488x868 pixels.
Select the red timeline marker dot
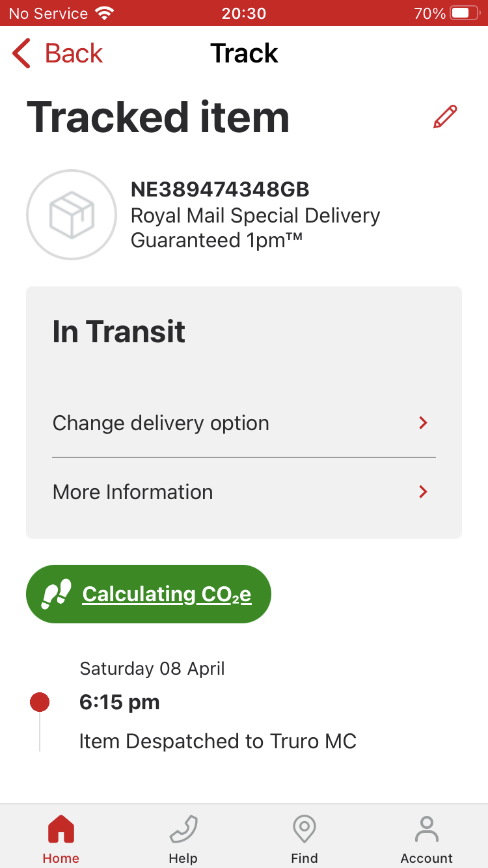[x=40, y=702]
